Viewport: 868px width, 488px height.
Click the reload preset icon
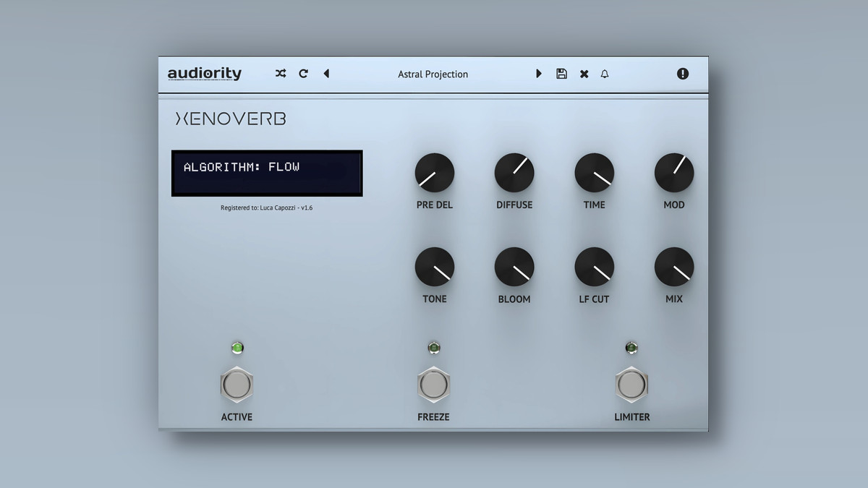coord(304,74)
